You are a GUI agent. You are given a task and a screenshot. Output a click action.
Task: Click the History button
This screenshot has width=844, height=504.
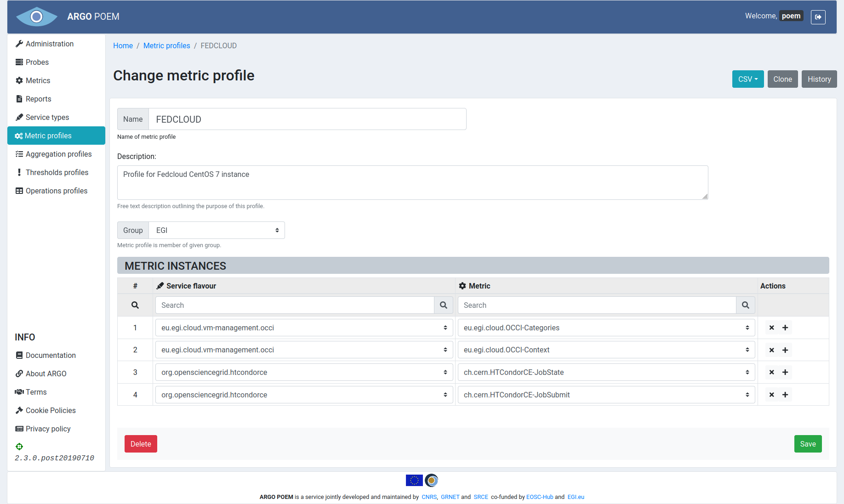[x=819, y=79]
